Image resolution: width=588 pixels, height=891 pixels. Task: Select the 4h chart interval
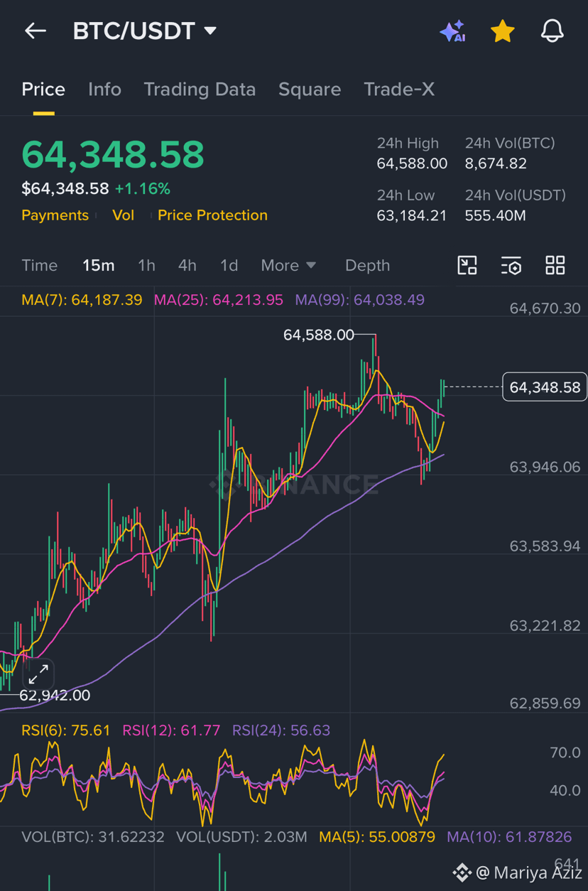(187, 265)
